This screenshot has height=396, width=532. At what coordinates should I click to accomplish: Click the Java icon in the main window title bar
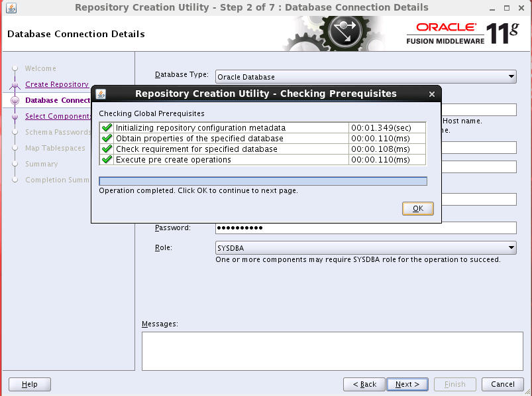pyautogui.click(x=11, y=7)
